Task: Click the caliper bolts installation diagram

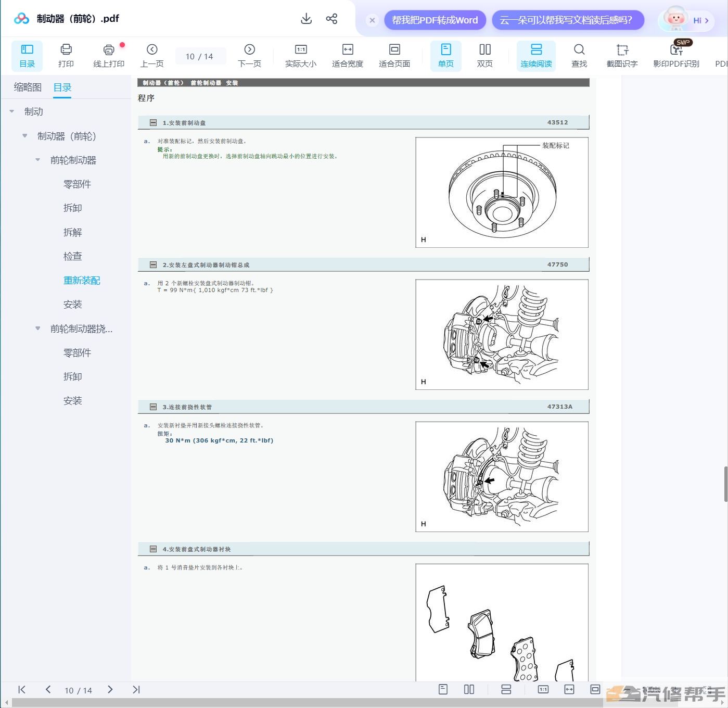Action: (x=502, y=334)
